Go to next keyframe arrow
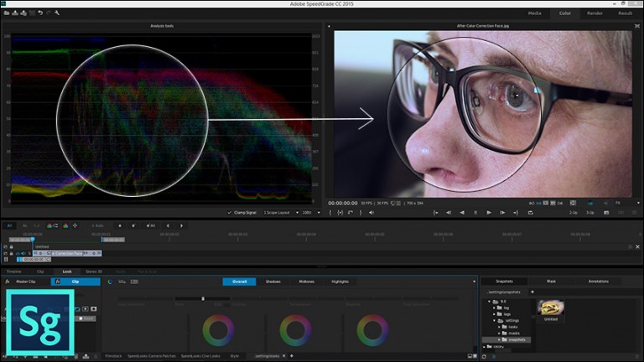This screenshot has height=362, width=644. point(181,225)
